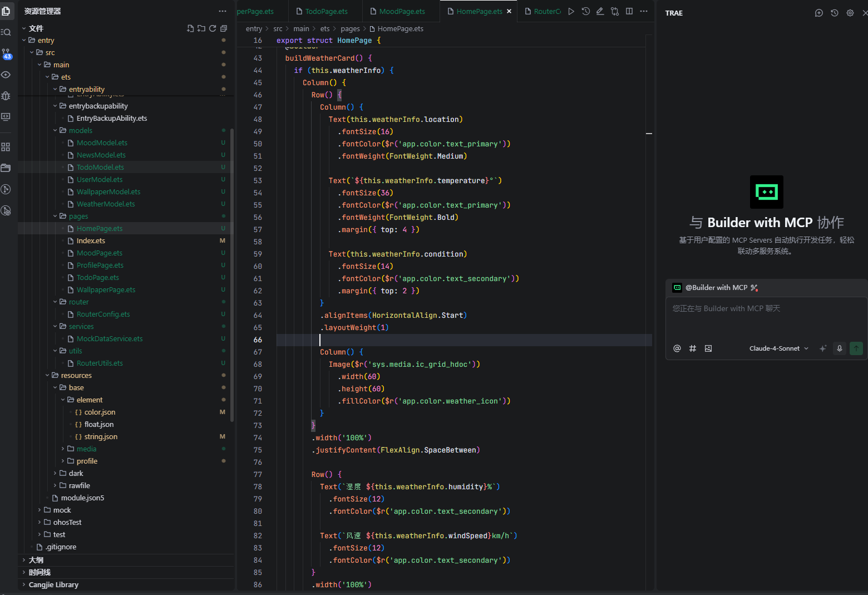Click the new folder icon in explorer header
This screenshot has width=868, height=595.
(201, 28)
